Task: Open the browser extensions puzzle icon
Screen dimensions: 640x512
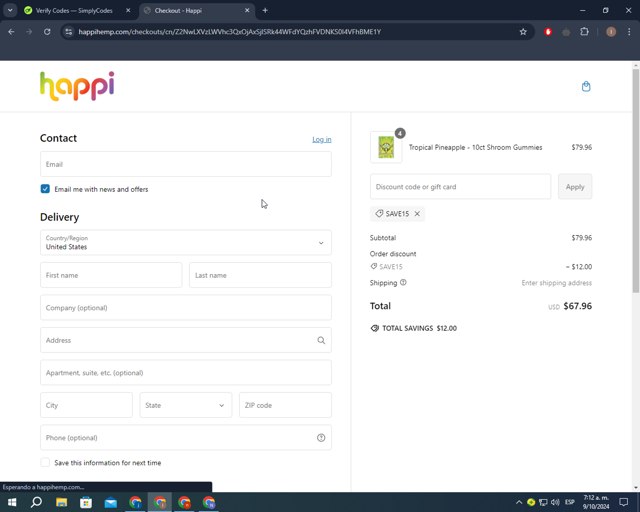Action: click(584, 32)
